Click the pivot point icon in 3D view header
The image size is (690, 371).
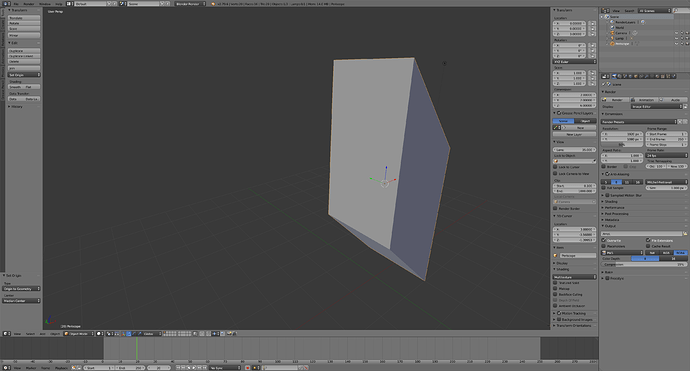tap(109, 334)
